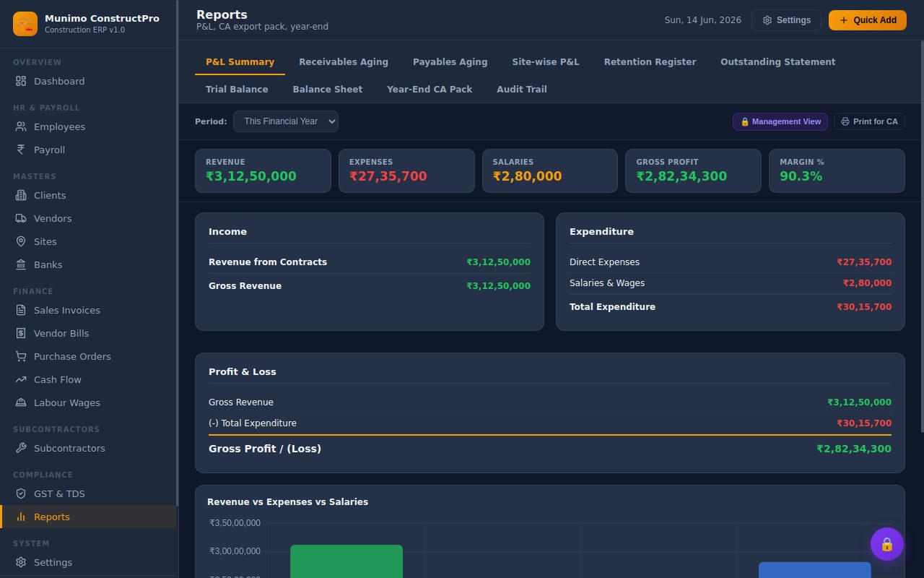Click the Cash Flow trend icon
Screen dimensions: 924x578
pyautogui.click(x=21, y=379)
